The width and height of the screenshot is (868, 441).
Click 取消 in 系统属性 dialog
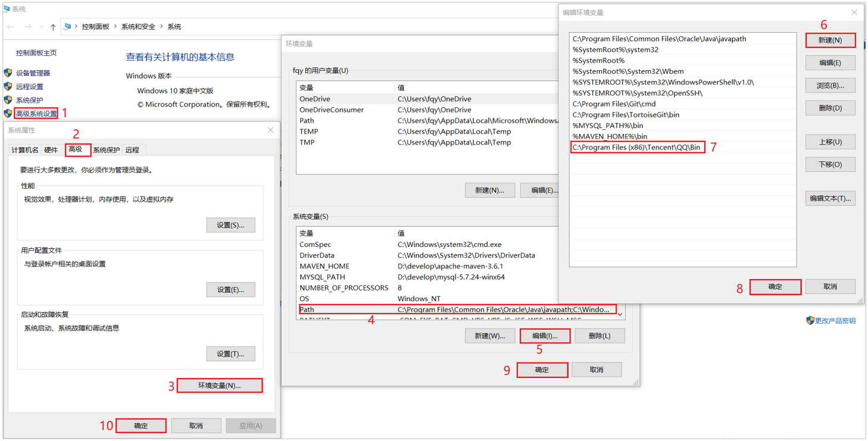click(x=196, y=426)
